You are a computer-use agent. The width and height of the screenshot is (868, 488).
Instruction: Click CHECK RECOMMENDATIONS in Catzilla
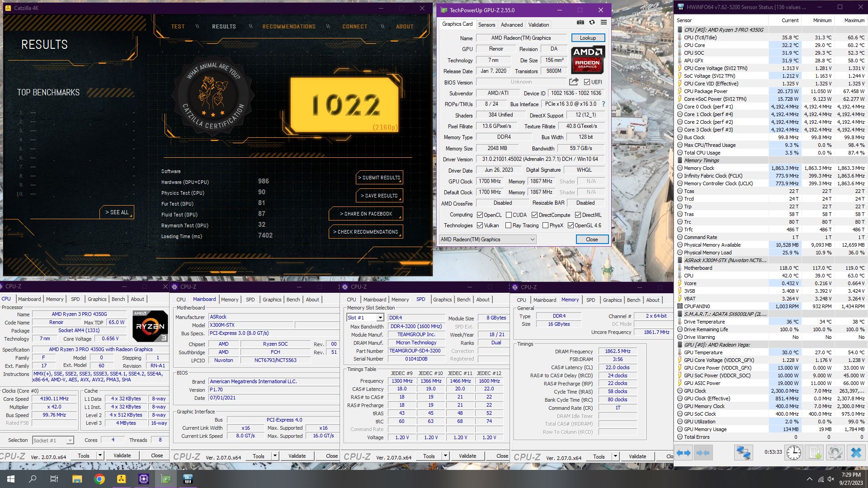coord(366,232)
